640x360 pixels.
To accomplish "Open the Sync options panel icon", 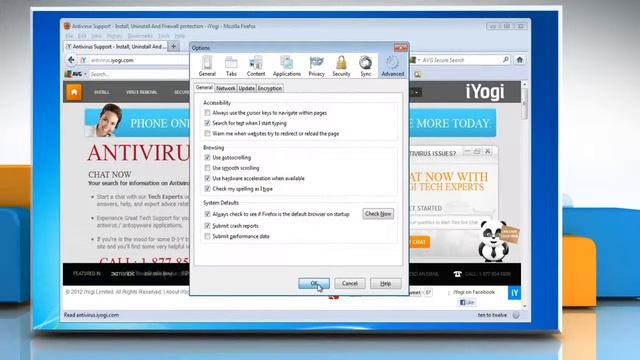I will tap(366, 66).
